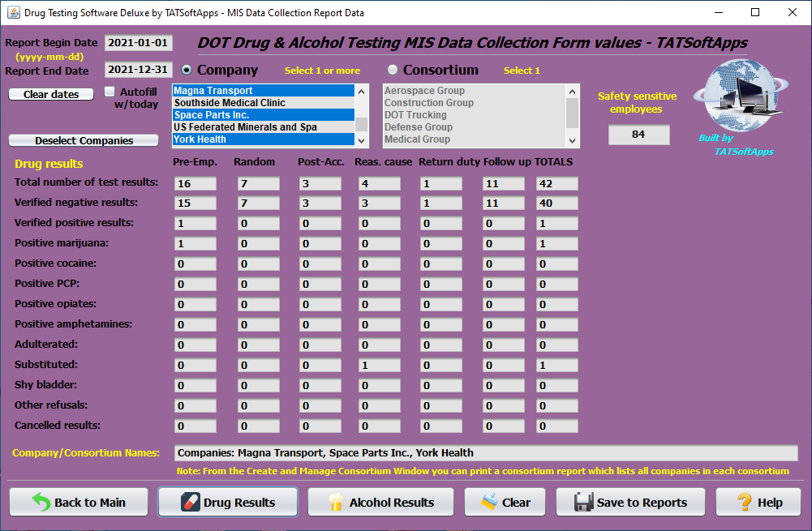Click the Report Begin Date field

138,43
